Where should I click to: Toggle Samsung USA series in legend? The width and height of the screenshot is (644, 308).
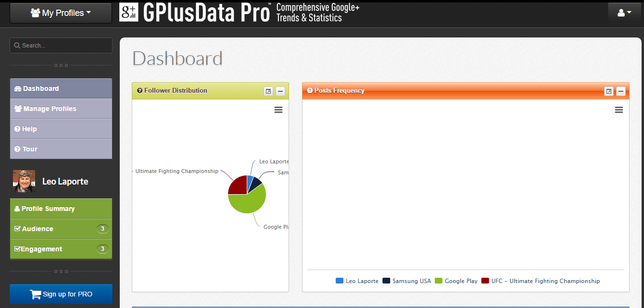click(x=407, y=281)
